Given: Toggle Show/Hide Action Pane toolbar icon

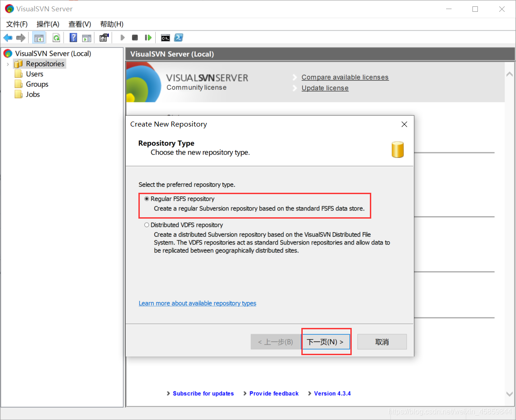Looking at the screenshot, I should point(87,38).
